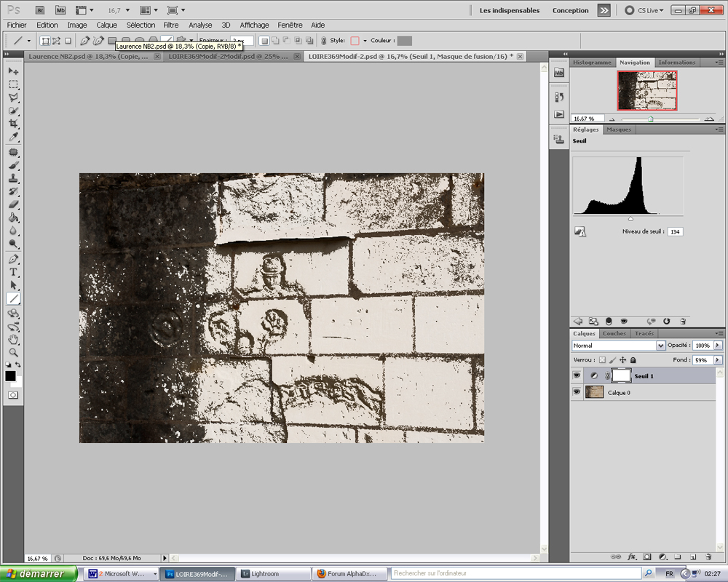Clip the adjustment to the layer below
The image size is (728, 582).
pyautogui.click(x=609, y=321)
